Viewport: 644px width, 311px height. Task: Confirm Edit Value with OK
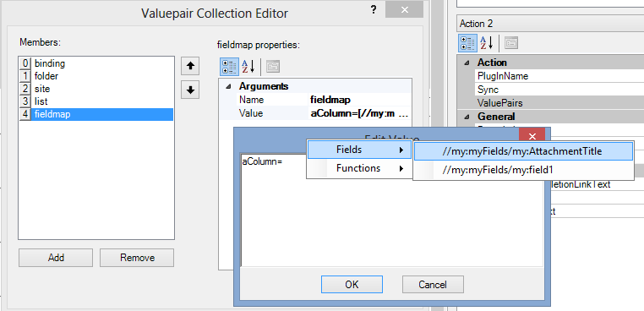point(352,284)
